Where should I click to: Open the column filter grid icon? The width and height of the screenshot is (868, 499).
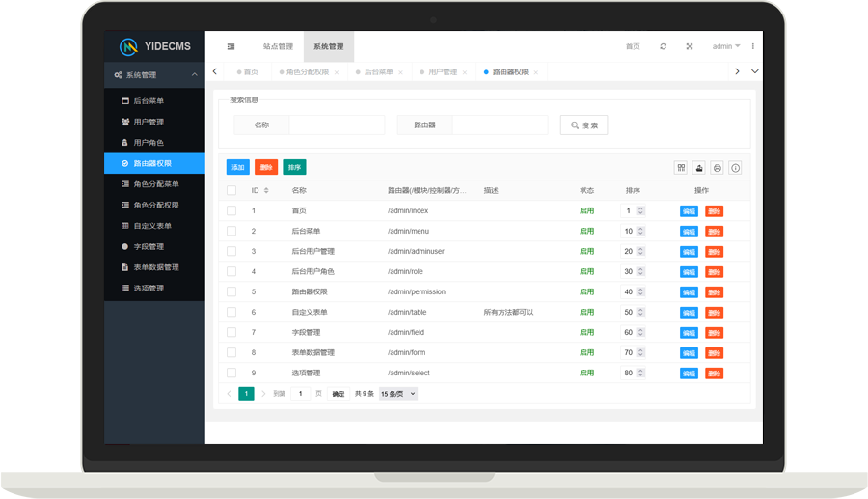pos(681,168)
